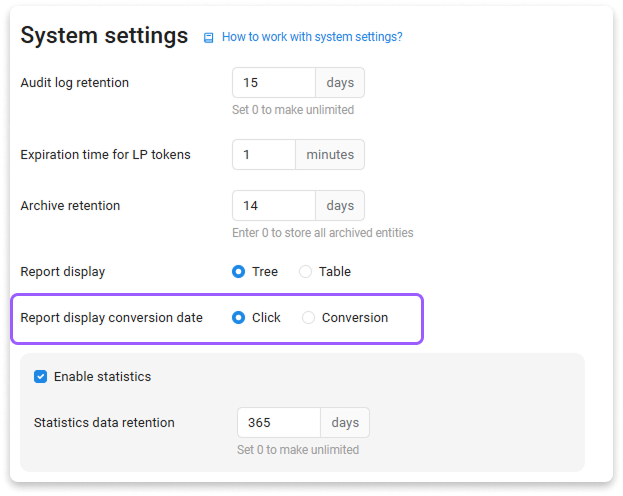Click the 'Audit log retention' label

[x=75, y=82]
